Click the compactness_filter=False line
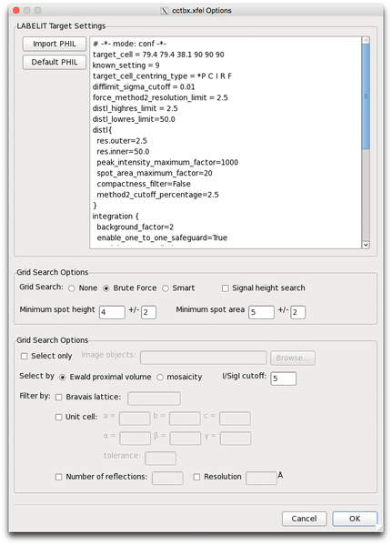The width and height of the screenshot is (392, 545). pyautogui.click(x=144, y=184)
